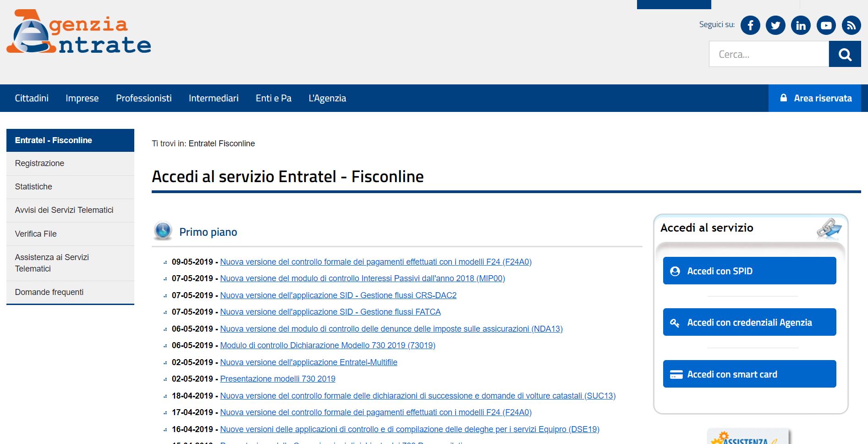Open the dichiarazioni di successione (SUC13) link
Screen dimensions: 868x444
[418, 396]
